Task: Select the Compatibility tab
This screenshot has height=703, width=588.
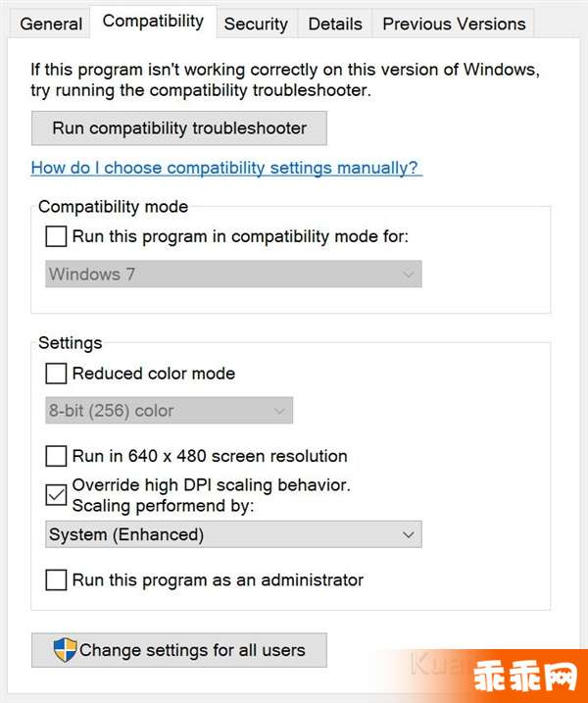Action: 153,21
